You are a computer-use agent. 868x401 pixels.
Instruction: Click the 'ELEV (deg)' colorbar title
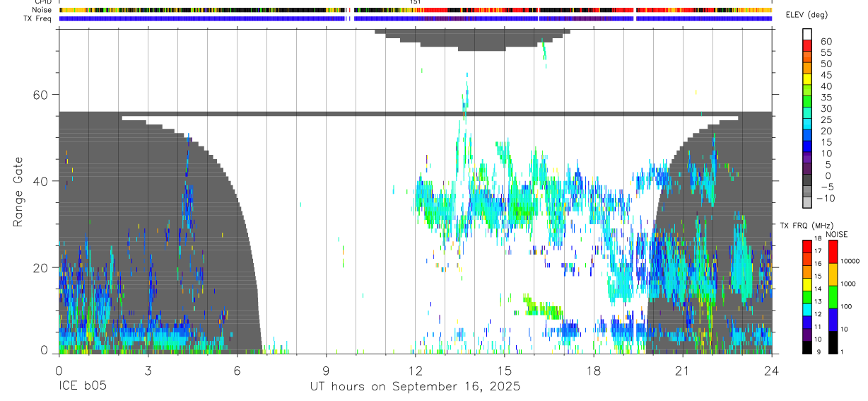click(x=807, y=15)
